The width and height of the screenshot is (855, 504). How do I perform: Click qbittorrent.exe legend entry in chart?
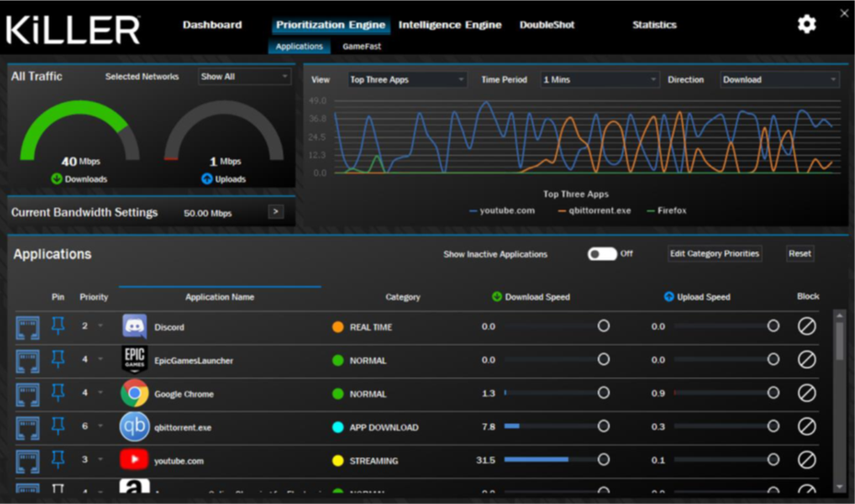tap(595, 211)
